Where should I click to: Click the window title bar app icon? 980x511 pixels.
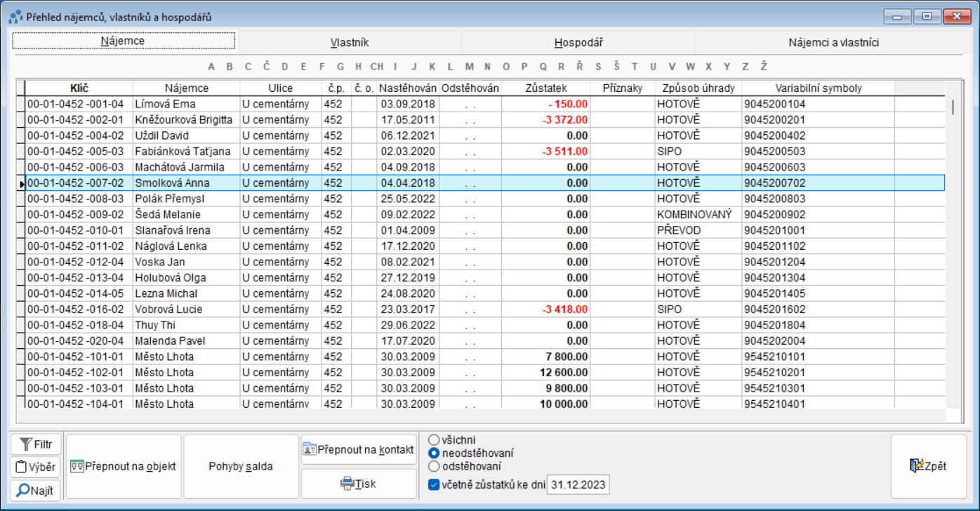click(x=15, y=16)
